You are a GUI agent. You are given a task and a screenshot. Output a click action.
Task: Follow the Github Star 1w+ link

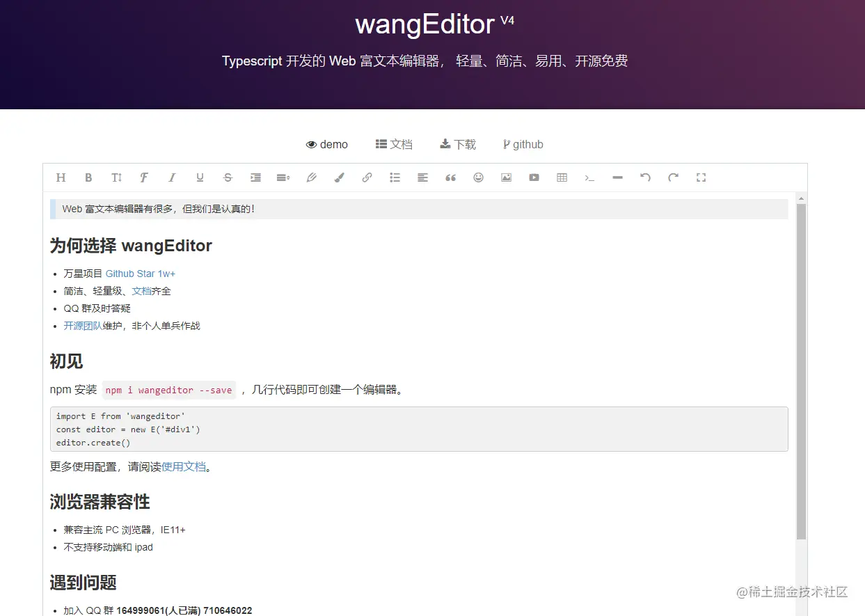tap(141, 274)
